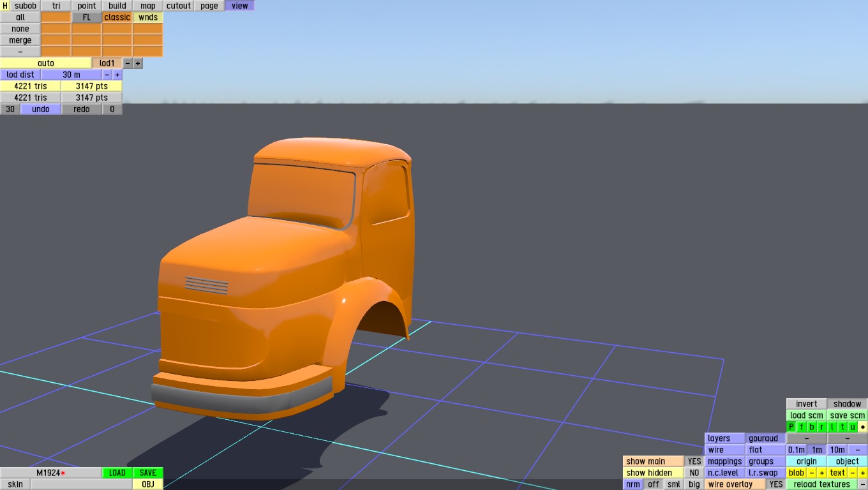Turn normals display off
868x490 pixels.
(654, 484)
